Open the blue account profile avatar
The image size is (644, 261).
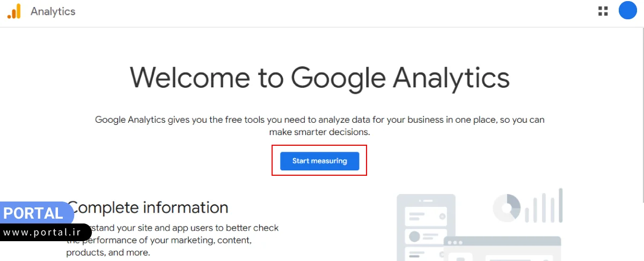pos(627,11)
